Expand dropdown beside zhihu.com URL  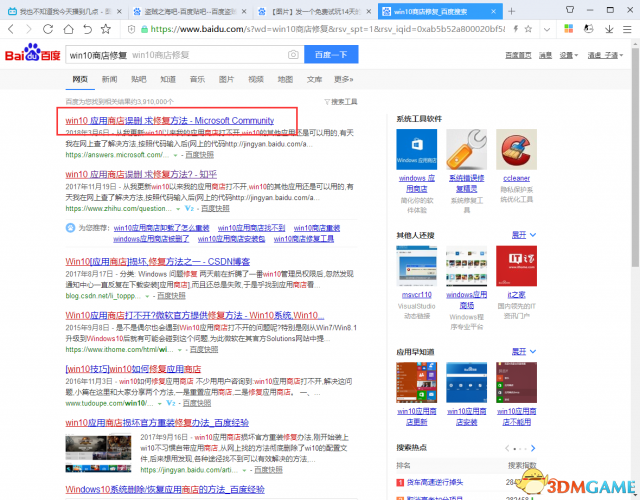178,209
